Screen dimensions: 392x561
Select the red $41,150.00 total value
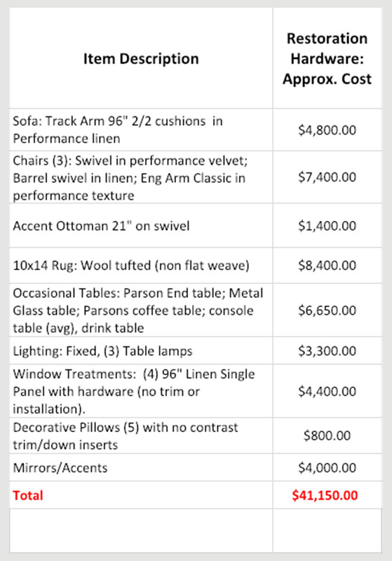[x=325, y=495]
